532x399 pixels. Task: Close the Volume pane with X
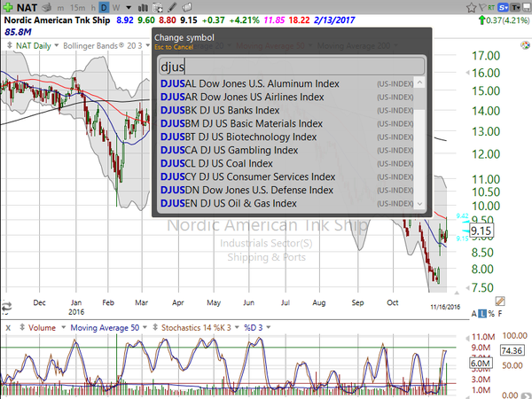8,328
